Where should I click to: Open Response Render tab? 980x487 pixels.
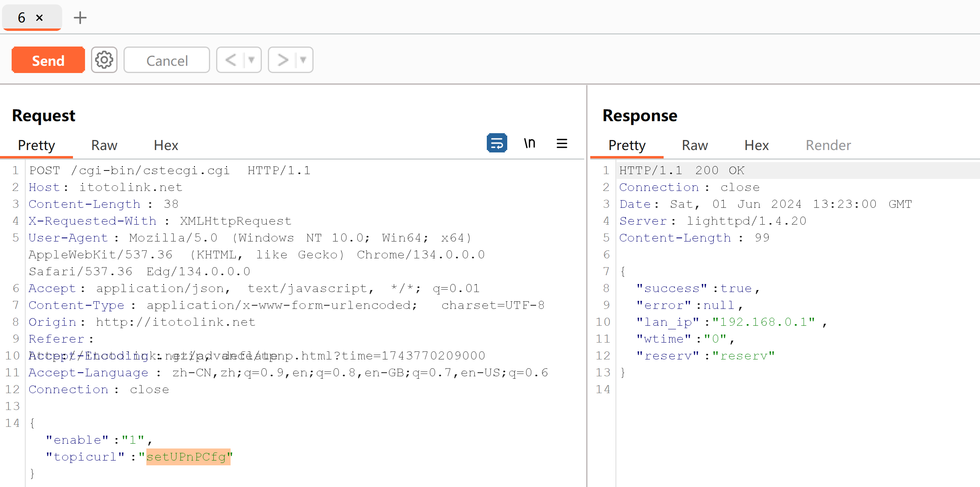tap(828, 145)
